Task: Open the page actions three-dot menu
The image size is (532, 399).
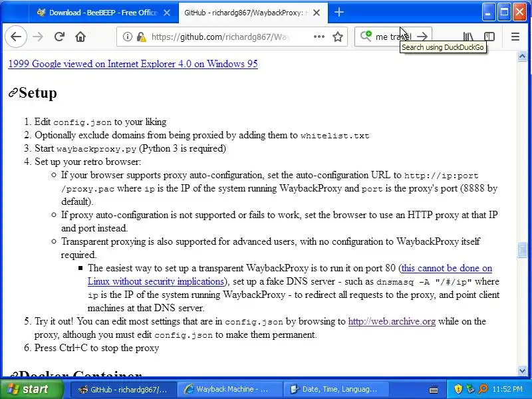Action: click(319, 37)
